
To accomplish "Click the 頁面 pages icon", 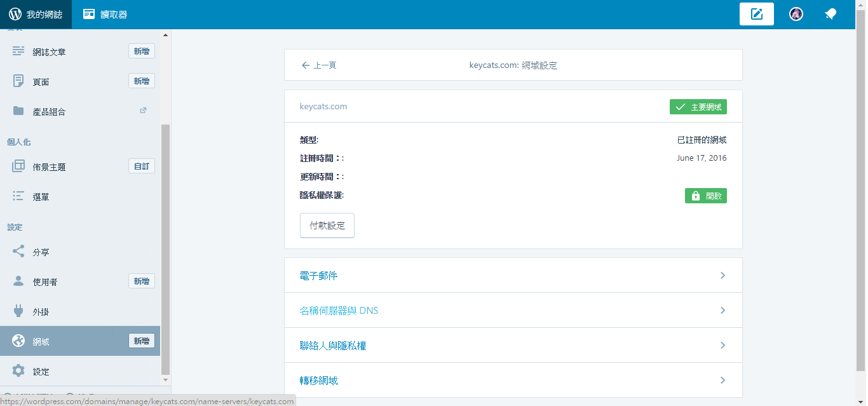I will (x=18, y=81).
